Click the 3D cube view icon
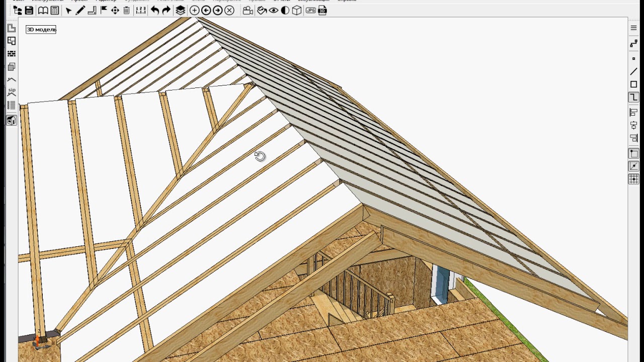 click(x=297, y=10)
